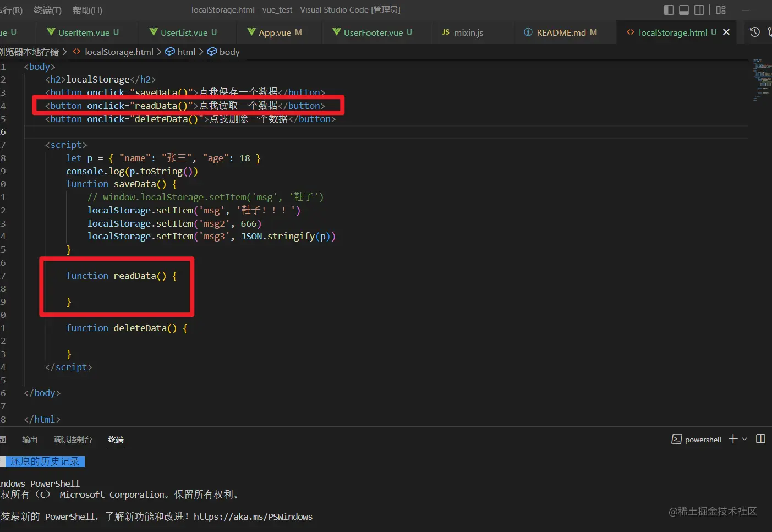Screen dimensions: 772x532
Task: Click the closing html tag line
Action: coord(42,419)
